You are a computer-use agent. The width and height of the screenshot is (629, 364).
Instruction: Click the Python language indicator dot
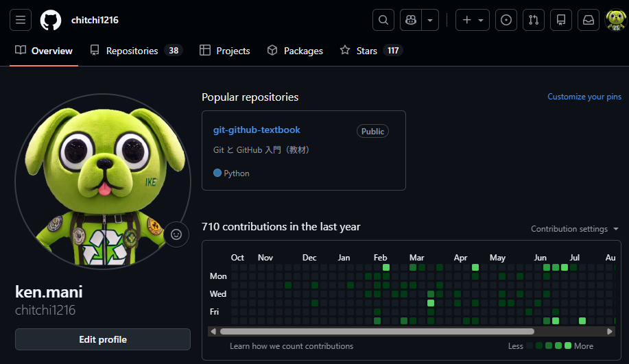tap(217, 173)
